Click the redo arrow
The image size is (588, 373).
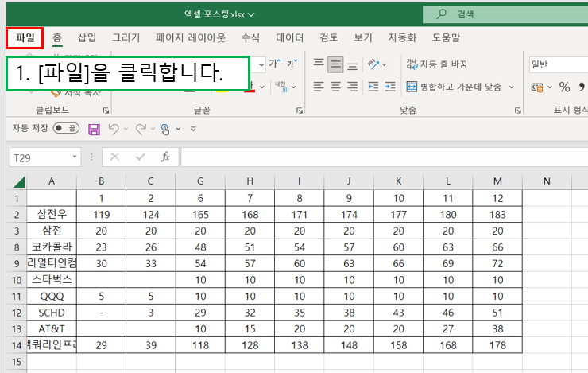tap(141, 129)
